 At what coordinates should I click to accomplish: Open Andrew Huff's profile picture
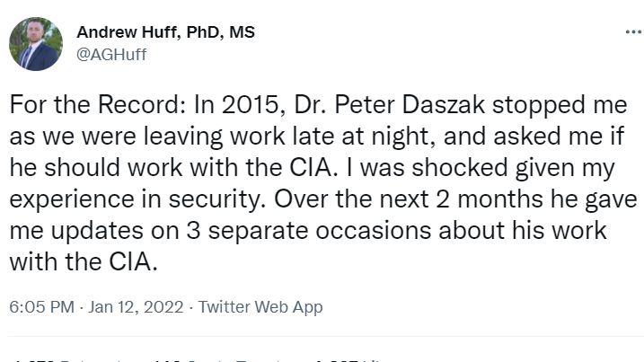pos(35,44)
